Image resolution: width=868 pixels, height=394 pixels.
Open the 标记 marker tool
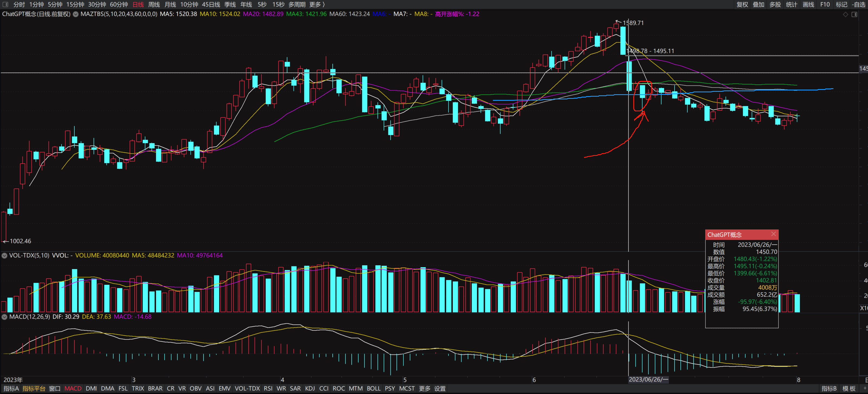[x=842, y=4]
